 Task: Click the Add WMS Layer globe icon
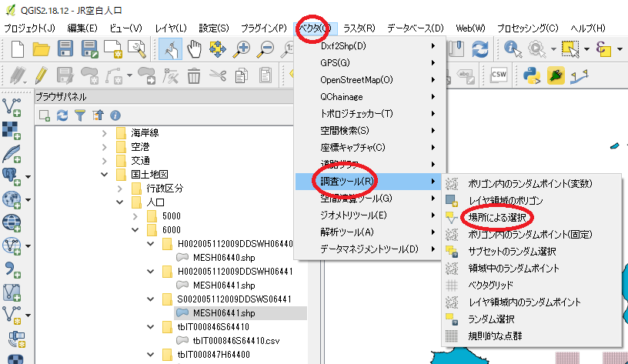[12, 200]
